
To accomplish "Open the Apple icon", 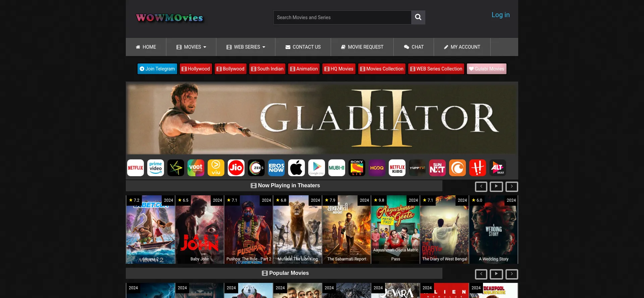I will pos(297,168).
